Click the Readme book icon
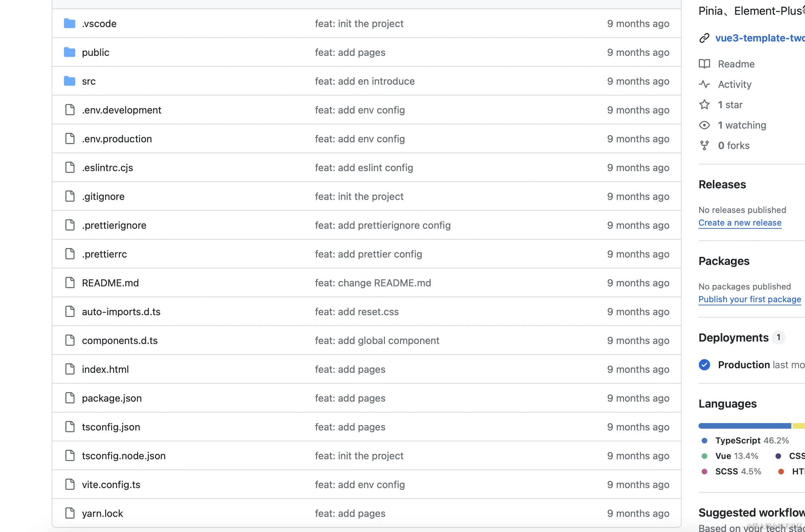This screenshot has height=532, width=805. pos(704,64)
